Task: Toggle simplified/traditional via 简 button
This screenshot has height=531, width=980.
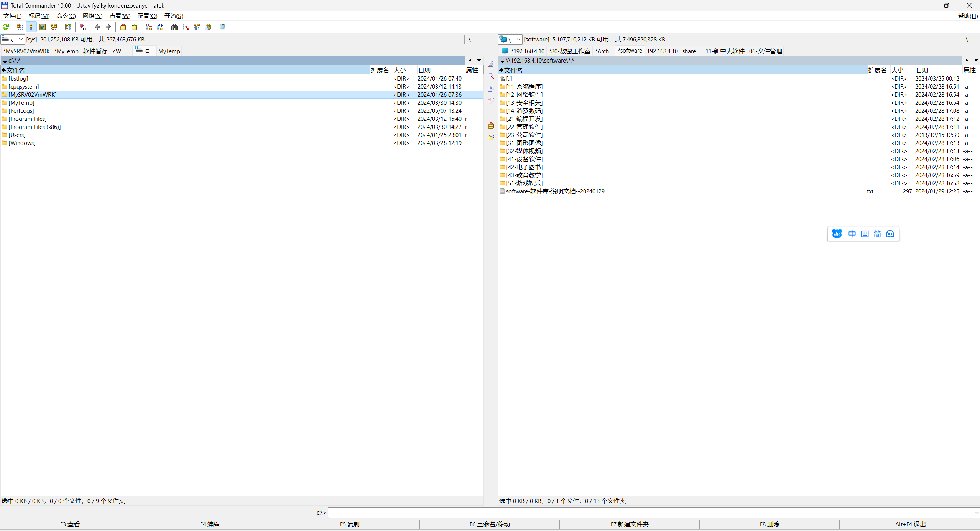Action: (877, 234)
